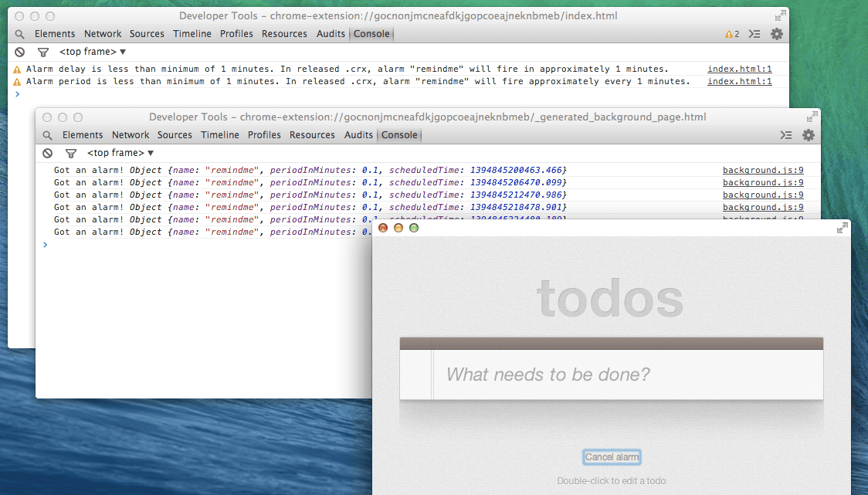Open background.js:9 link on first log row
This screenshot has width=868, height=495.
(763, 171)
